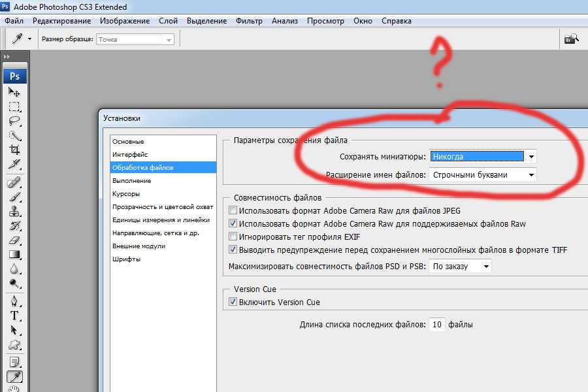This screenshot has width=588, height=392.
Task: Switch to the Курсоры category
Action: pyautogui.click(x=163, y=193)
